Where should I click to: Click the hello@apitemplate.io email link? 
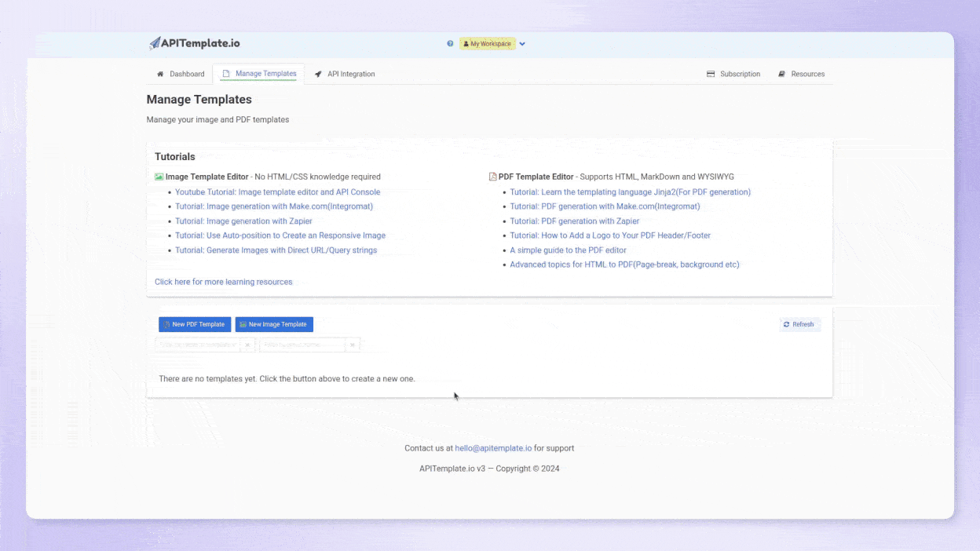click(493, 448)
